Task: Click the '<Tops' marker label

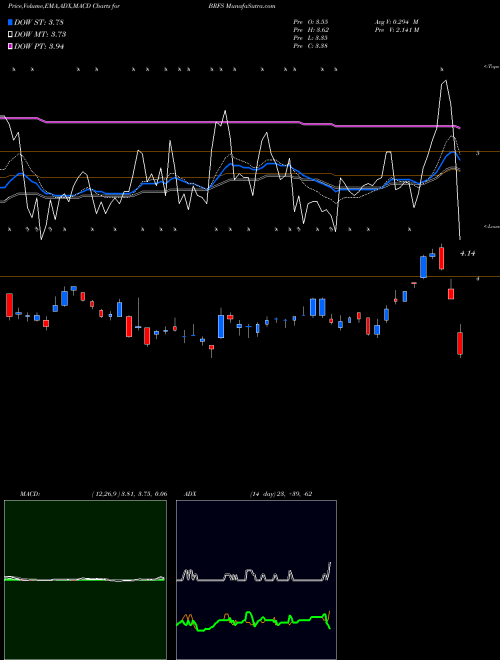Action: [x=491, y=67]
